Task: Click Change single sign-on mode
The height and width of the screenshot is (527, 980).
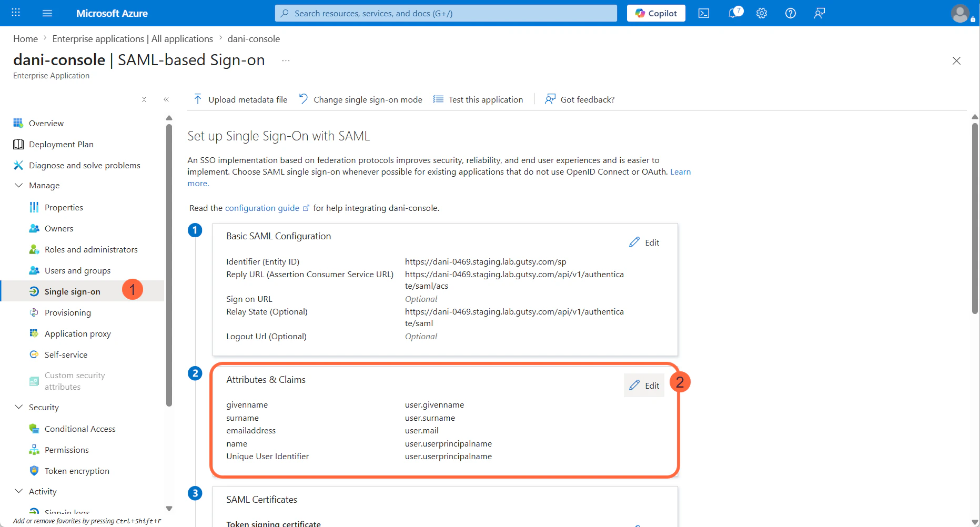Action: click(361, 99)
